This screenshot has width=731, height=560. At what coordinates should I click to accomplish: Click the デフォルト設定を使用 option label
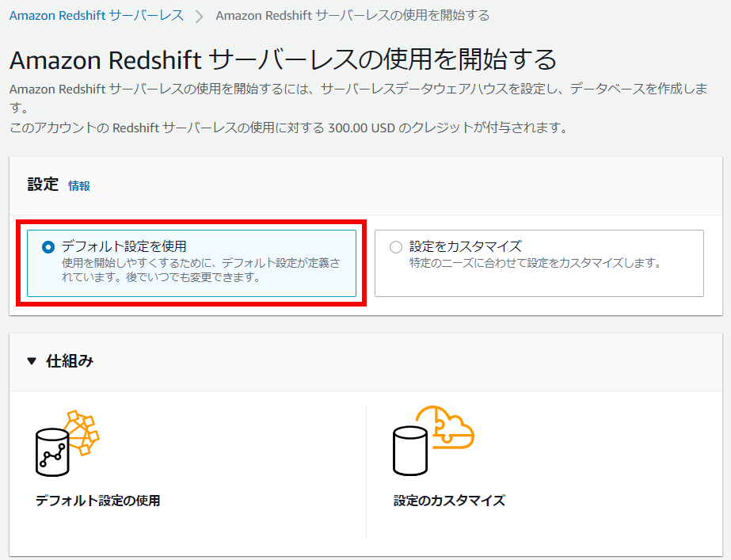[x=124, y=246]
